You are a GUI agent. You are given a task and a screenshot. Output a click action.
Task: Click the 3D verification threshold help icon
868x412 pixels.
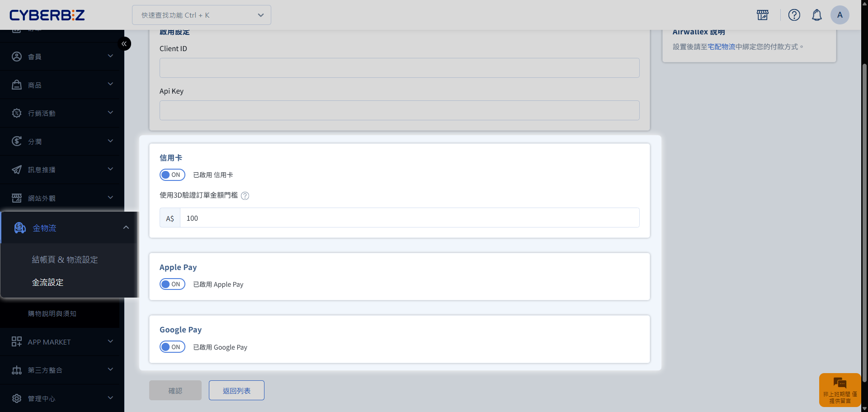[x=245, y=196]
